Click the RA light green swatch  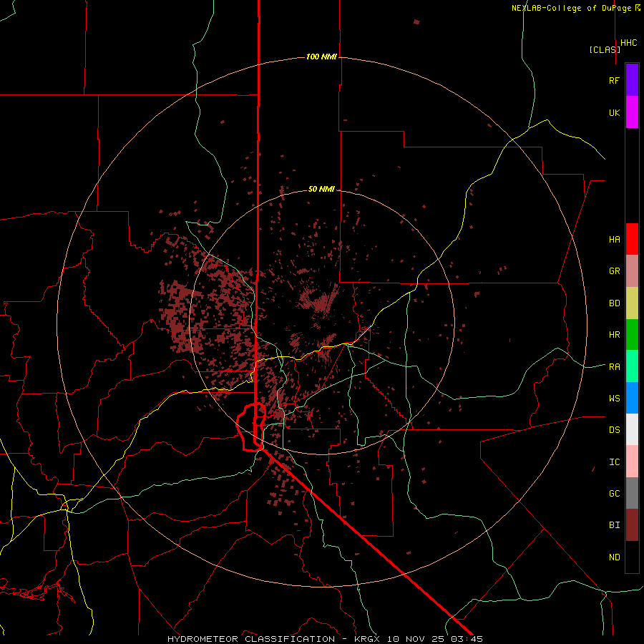click(632, 366)
